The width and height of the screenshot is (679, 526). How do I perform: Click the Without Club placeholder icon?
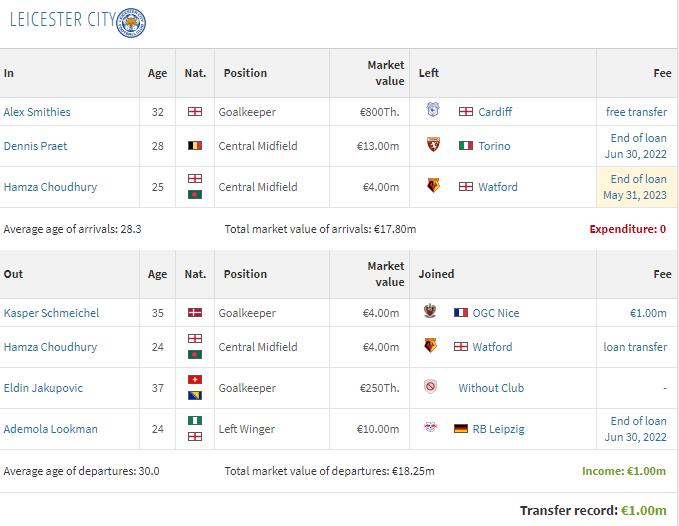tap(430, 386)
